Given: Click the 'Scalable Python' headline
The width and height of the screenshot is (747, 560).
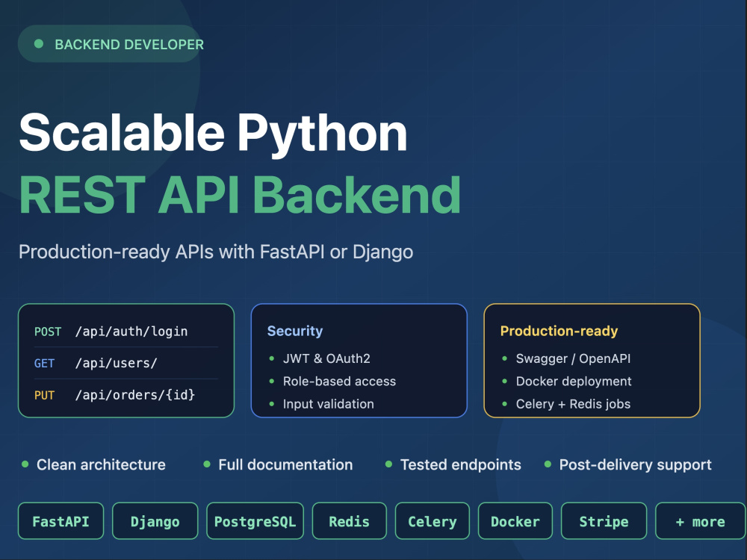Looking at the screenshot, I should click(x=213, y=133).
